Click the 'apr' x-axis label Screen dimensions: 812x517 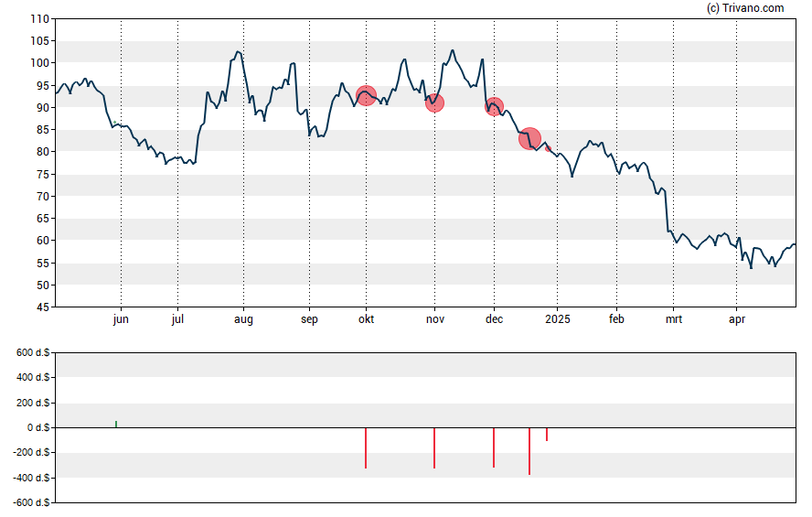click(737, 319)
